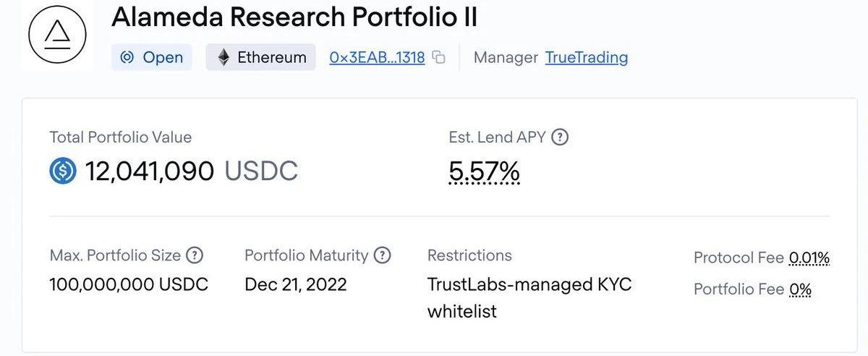Click the TrustLabs-managed KYC whitelist text
This screenshot has width=868, height=356.
(x=529, y=297)
